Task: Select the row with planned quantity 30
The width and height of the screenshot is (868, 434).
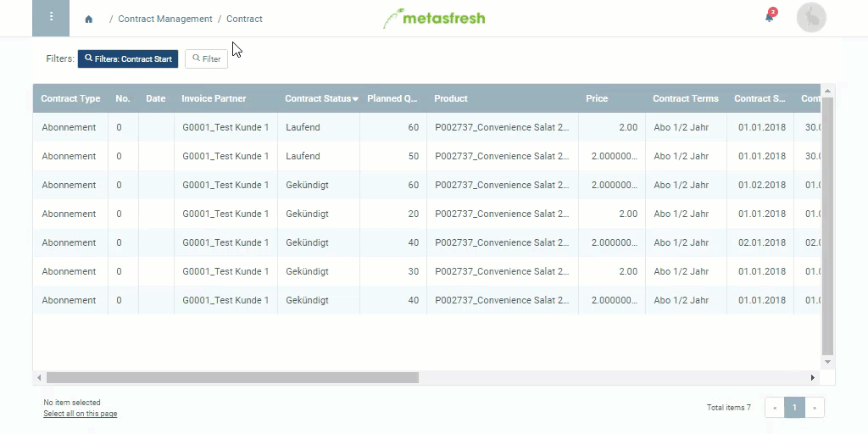Action: (427, 271)
